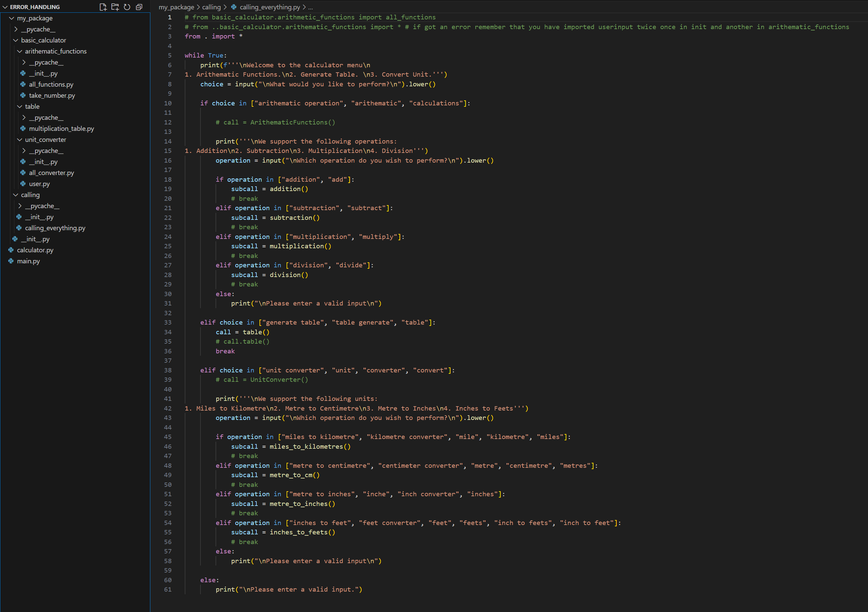Collapse the basic_calculator folder

tap(15, 40)
